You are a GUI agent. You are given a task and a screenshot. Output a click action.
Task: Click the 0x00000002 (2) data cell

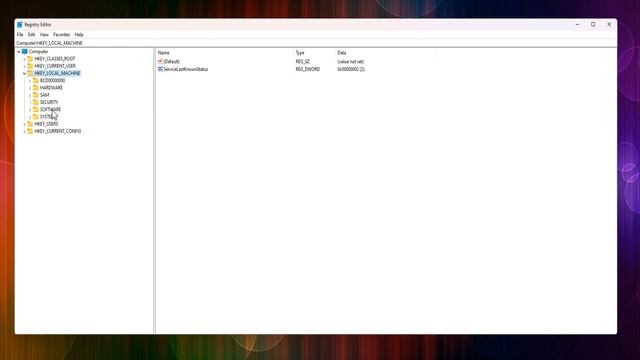pyautogui.click(x=351, y=69)
